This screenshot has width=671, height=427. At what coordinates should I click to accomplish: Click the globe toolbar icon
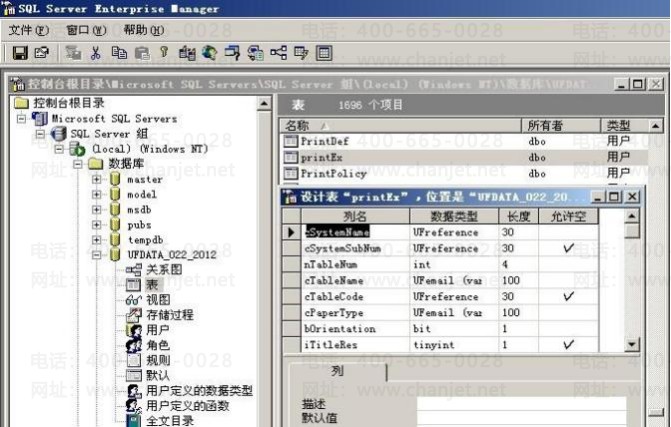point(209,53)
